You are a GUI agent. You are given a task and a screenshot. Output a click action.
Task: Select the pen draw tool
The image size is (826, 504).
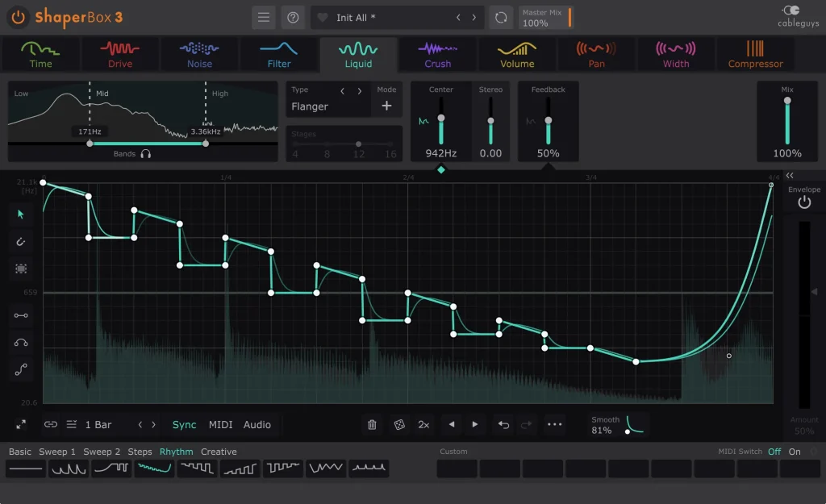(21, 242)
